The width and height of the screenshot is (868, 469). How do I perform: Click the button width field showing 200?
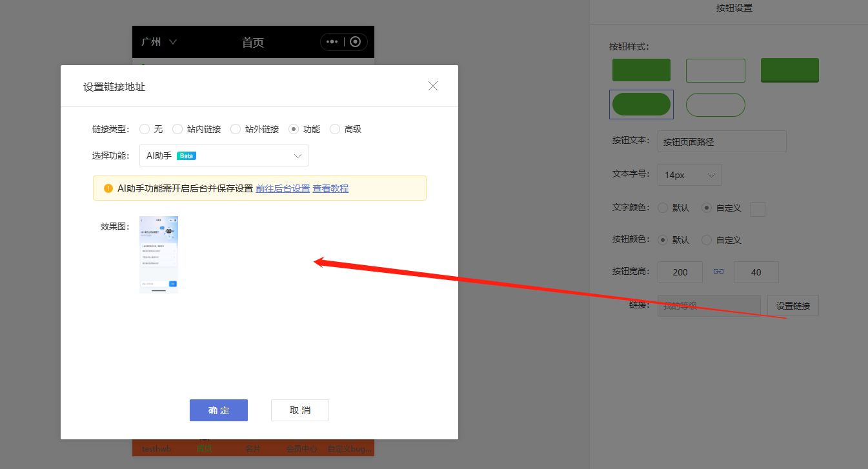tap(680, 272)
